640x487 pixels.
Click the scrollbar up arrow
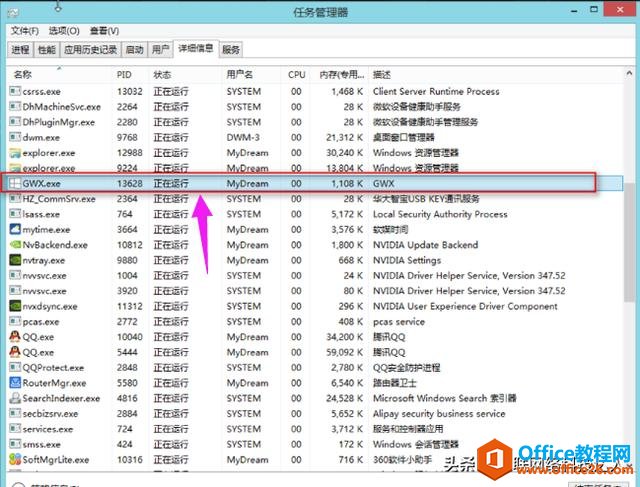pyautogui.click(x=629, y=74)
